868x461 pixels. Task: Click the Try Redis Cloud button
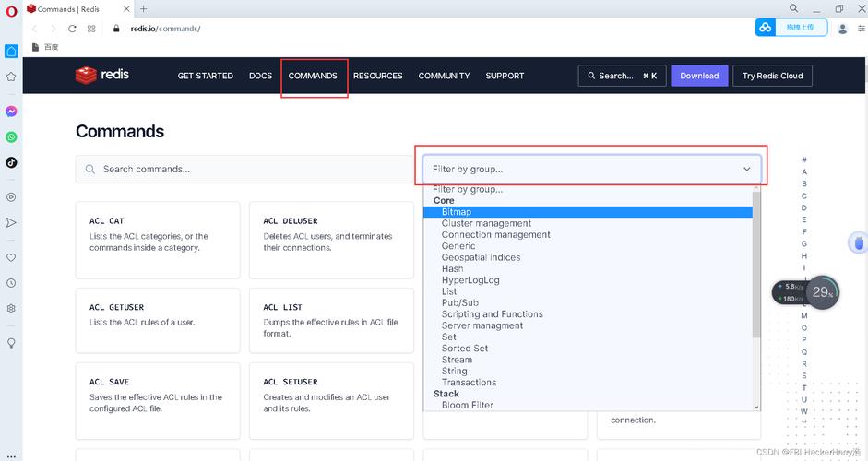(773, 76)
